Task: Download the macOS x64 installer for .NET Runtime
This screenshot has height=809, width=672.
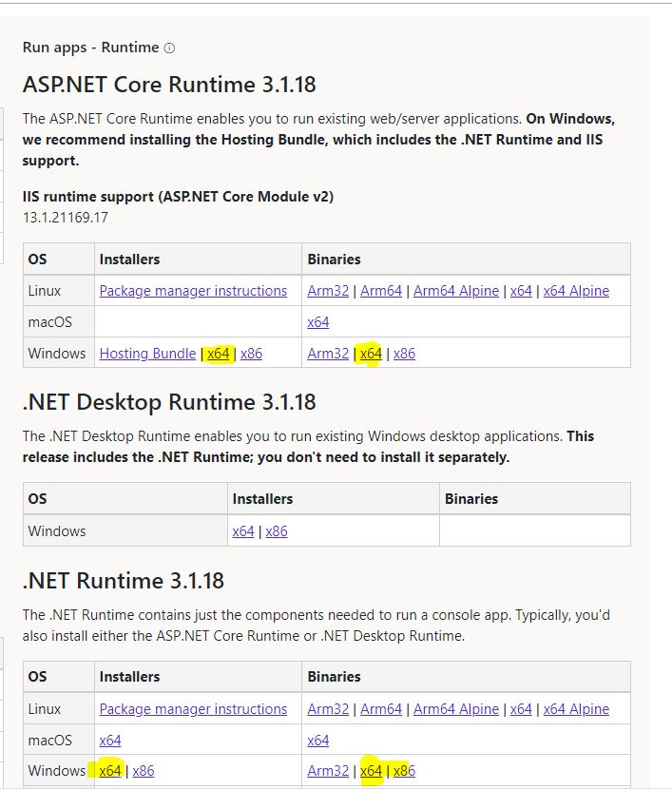Action: tap(107, 740)
